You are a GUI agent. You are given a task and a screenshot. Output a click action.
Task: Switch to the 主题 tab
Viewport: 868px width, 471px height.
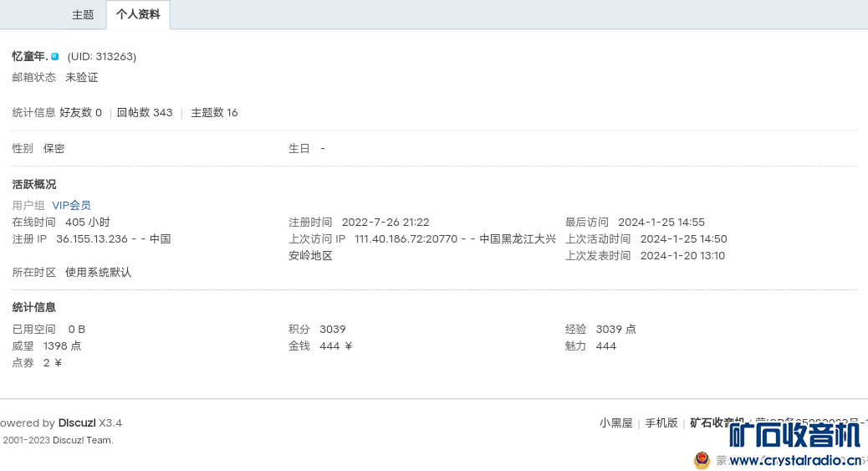pyautogui.click(x=83, y=15)
